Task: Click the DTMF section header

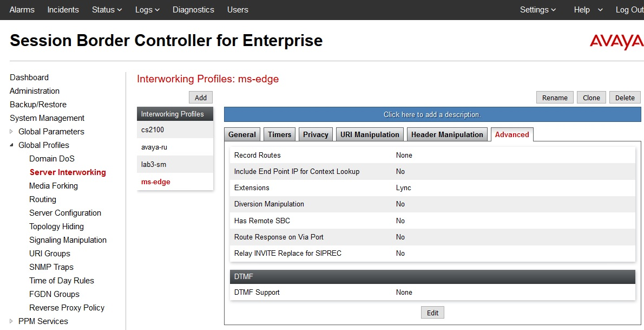Action: click(x=432, y=276)
